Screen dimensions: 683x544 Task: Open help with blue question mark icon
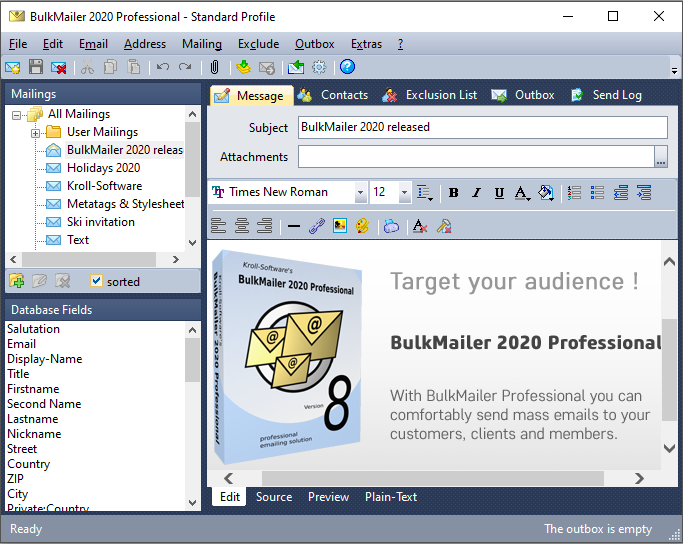(x=347, y=67)
